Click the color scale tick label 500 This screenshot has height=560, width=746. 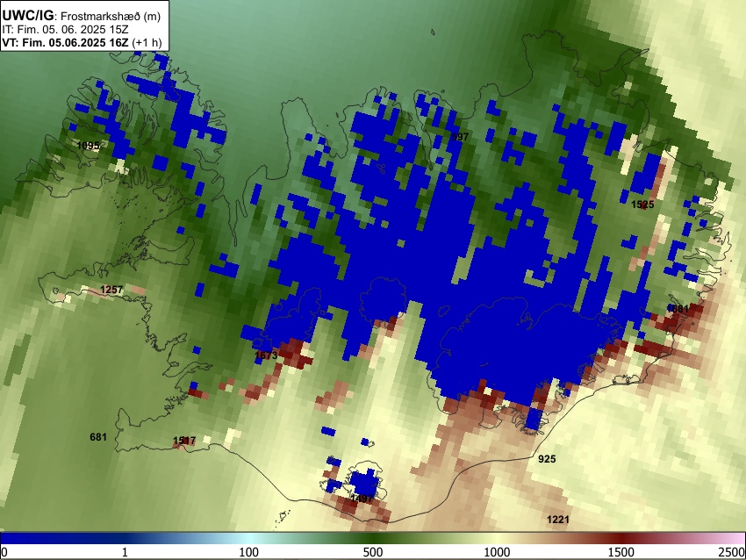[x=373, y=552]
